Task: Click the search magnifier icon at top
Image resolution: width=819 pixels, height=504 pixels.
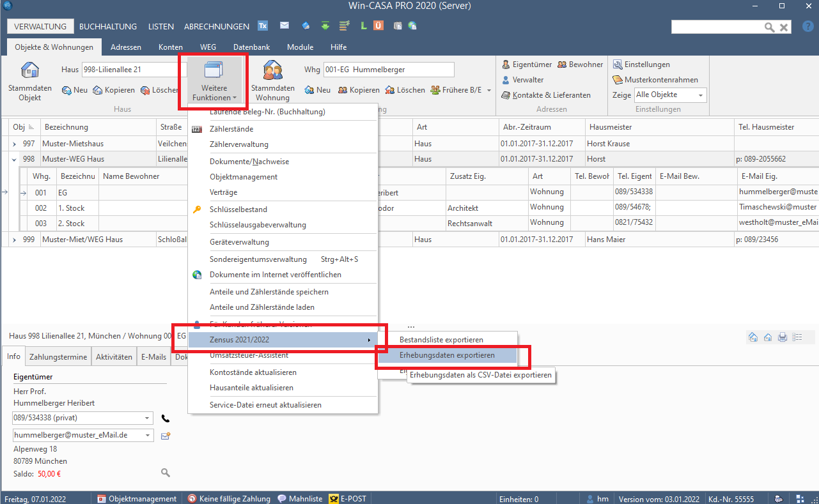Action: [770, 27]
